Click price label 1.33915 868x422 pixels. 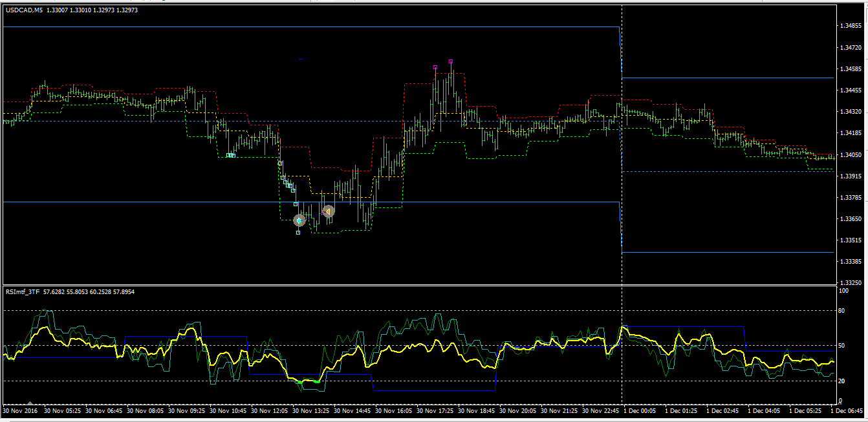click(850, 176)
